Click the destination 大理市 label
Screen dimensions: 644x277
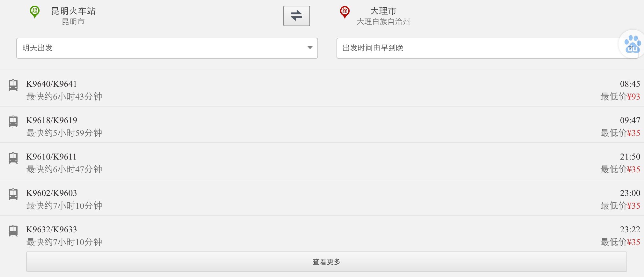pos(383,11)
